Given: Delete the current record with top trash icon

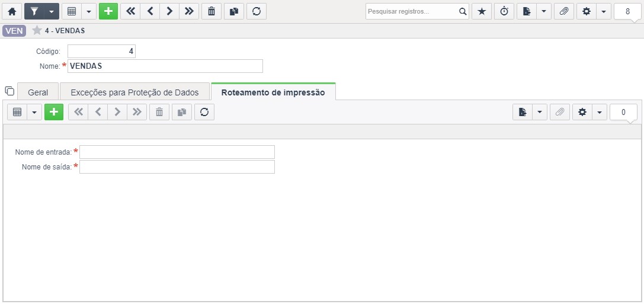Looking at the screenshot, I should tap(212, 11).
